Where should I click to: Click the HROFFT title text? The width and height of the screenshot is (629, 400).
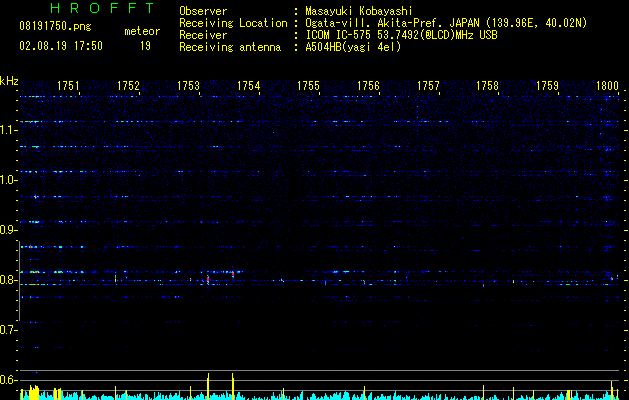[x=103, y=8]
